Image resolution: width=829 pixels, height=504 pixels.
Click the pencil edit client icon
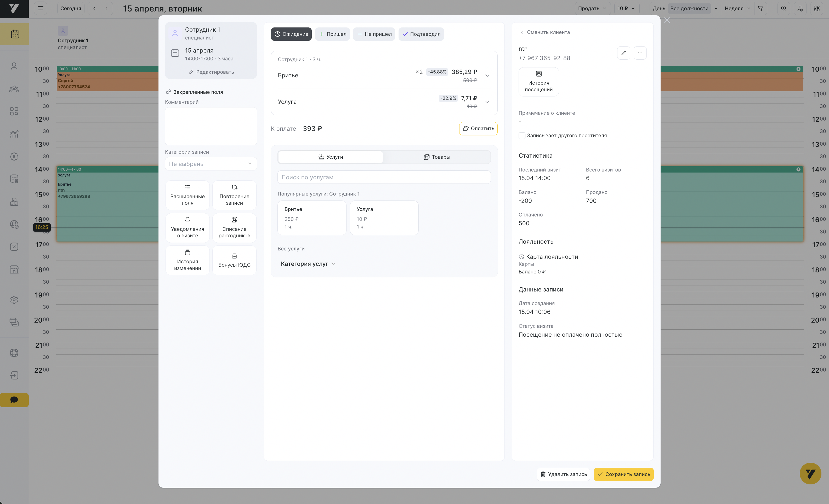pyautogui.click(x=623, y=53)
